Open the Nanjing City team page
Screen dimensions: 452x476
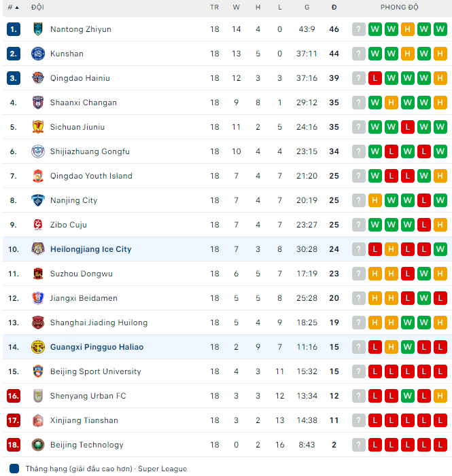coord(73,200)
